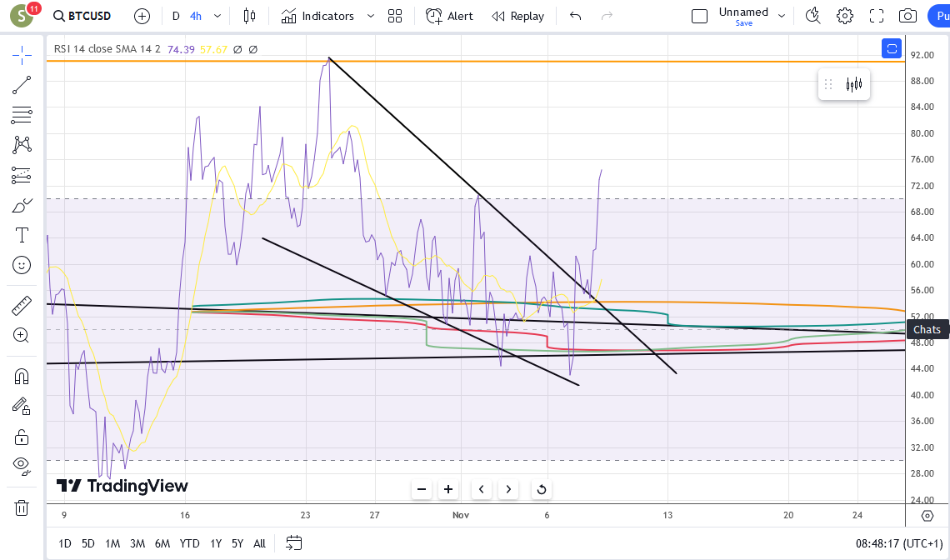
Task: Zoom in chart with plus button
Action: [x=448, y=489]
